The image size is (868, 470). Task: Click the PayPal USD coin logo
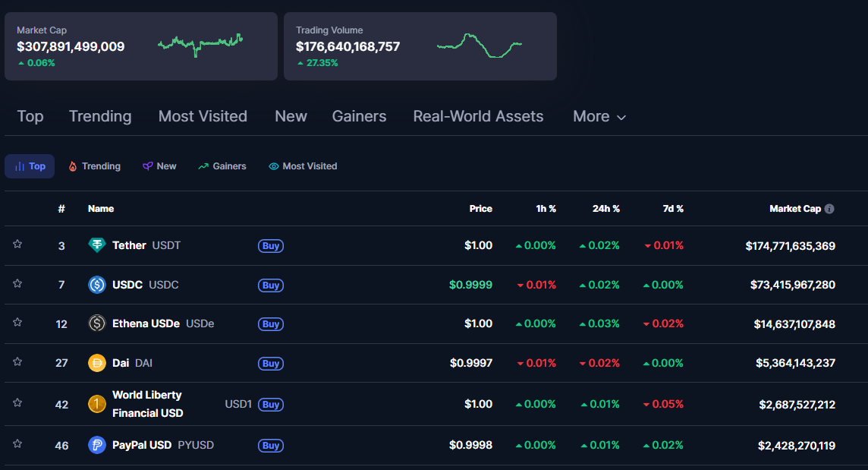[97, 444]
